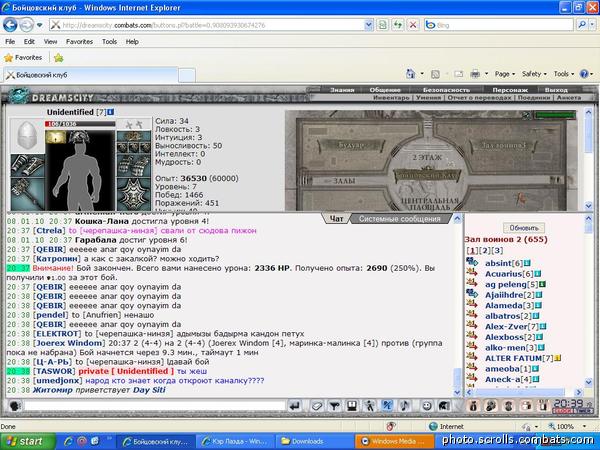Open page 3 of the room user list
600x450 pixels.
[497, 251]
